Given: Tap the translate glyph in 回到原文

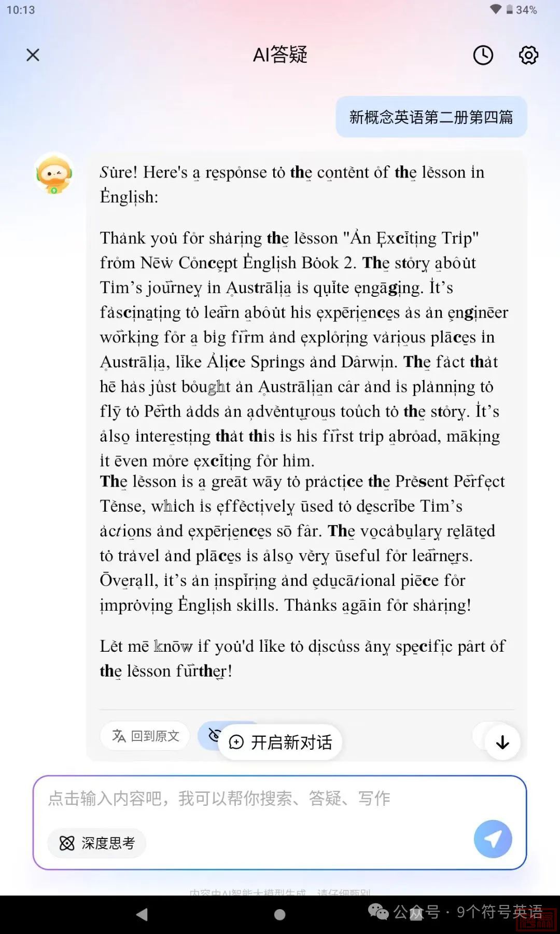Looking at the screenshot, I should (x=119, y=736).
